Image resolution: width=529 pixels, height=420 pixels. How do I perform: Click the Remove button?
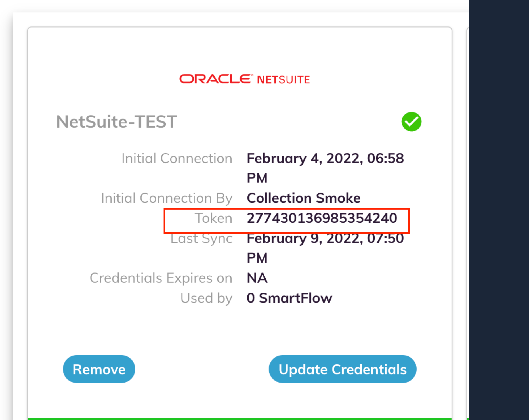coord(99,369)
